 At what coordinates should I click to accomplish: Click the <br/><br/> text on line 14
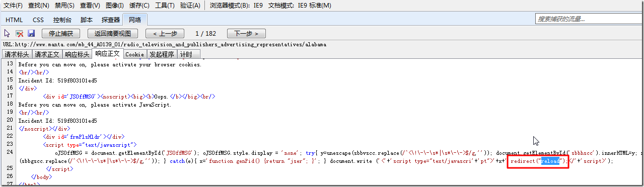[34, 72]
